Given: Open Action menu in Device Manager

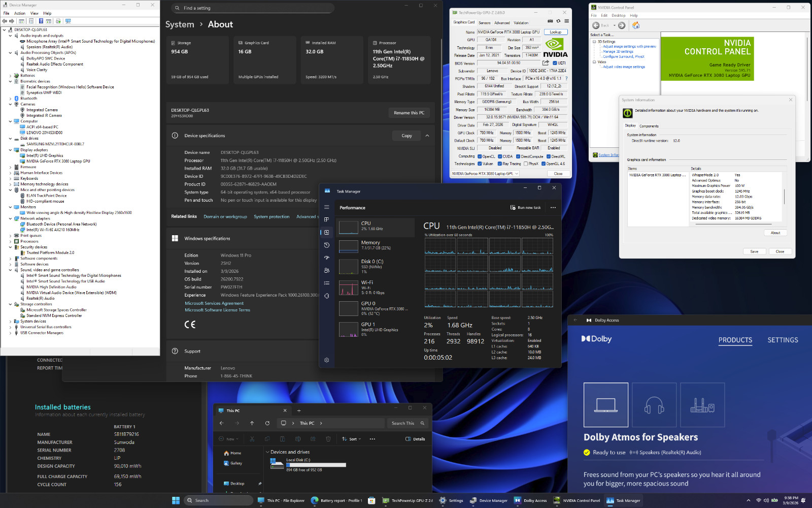Looking at the screenshot, I should click(20, 13).
